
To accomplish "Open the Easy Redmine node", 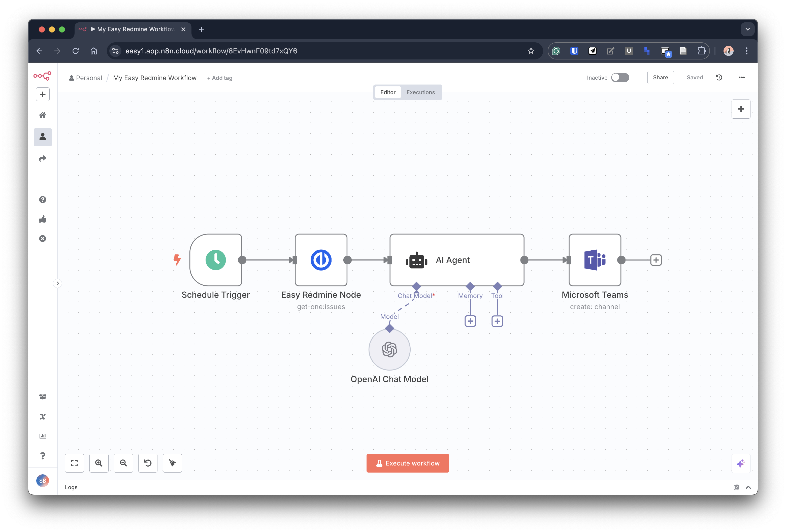I will click(321, 260).
